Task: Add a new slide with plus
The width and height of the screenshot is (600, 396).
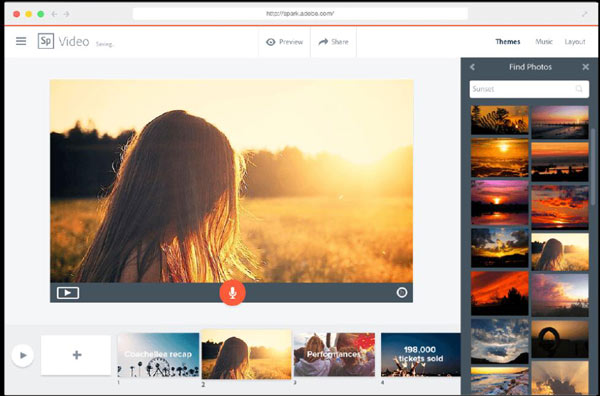Action: [76, 355]
